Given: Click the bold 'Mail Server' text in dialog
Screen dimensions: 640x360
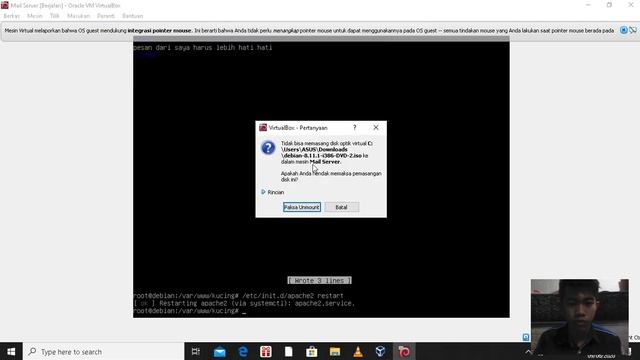Looking at the screenshot, I should pyautogui.click(x=324, y=162).
